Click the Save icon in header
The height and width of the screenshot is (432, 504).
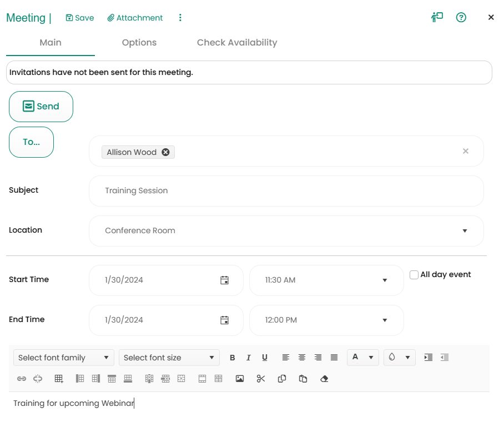pos(79,18)
